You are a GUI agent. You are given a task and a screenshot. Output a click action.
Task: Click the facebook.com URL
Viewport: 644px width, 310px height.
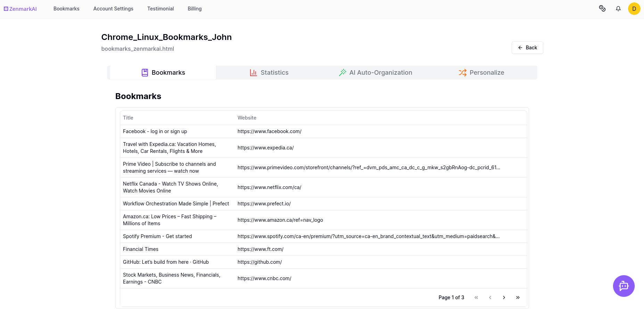point(270,131)
